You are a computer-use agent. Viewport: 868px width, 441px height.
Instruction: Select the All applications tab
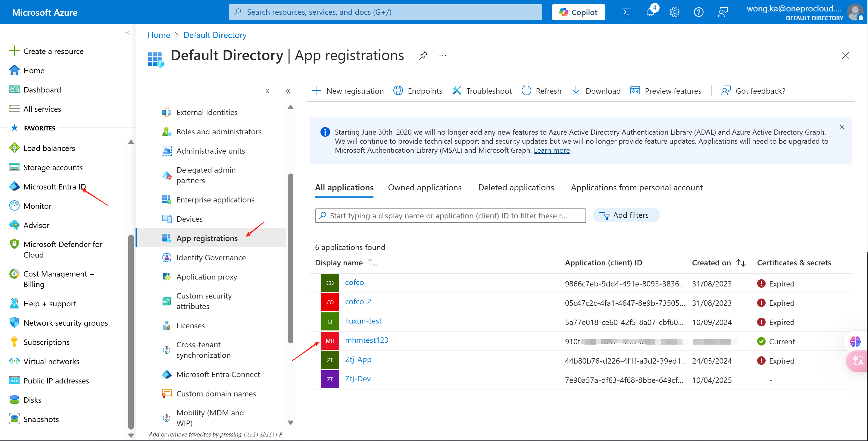pyautogui.click(x=344, y=187)
